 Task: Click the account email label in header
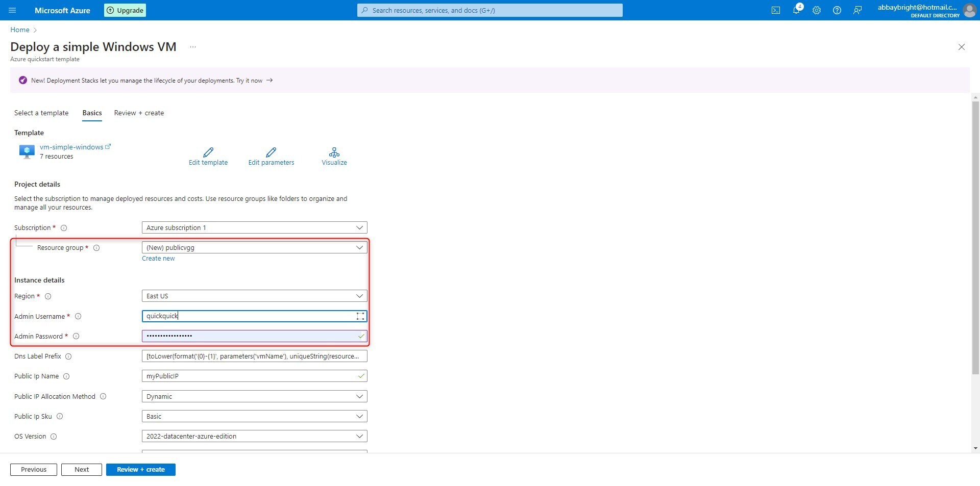click(917, 7)
